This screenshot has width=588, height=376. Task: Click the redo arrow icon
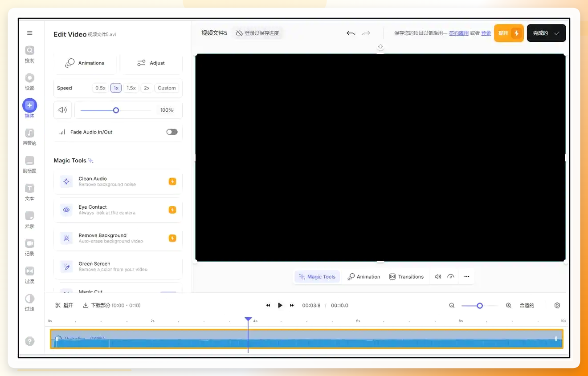tap(366, 33)
